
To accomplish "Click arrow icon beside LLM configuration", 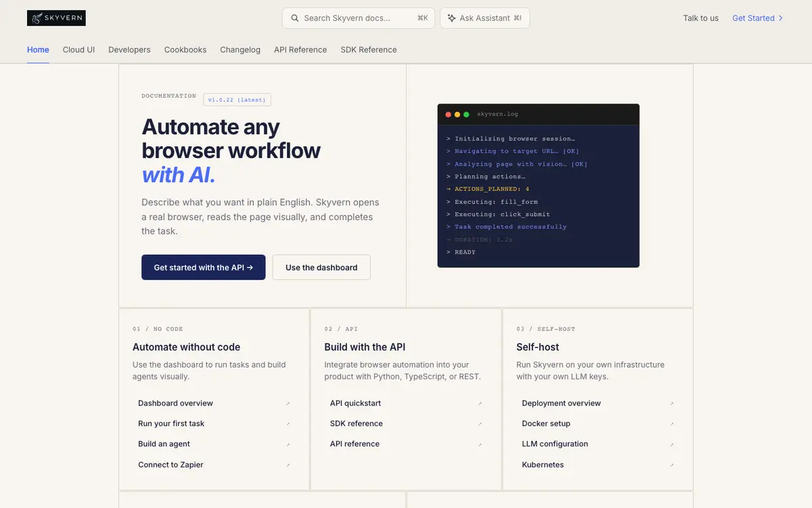I will [672, 444].
